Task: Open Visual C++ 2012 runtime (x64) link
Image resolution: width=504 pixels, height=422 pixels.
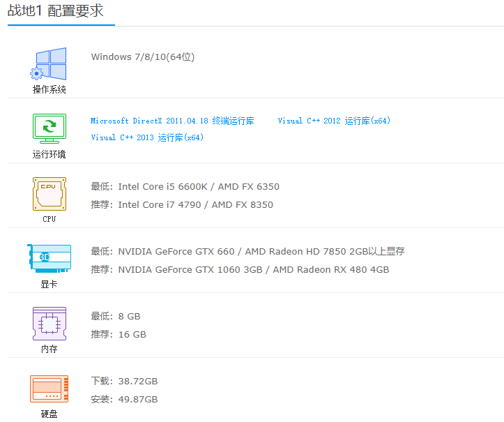Action: pyautogui.click(x=334, y=121)
